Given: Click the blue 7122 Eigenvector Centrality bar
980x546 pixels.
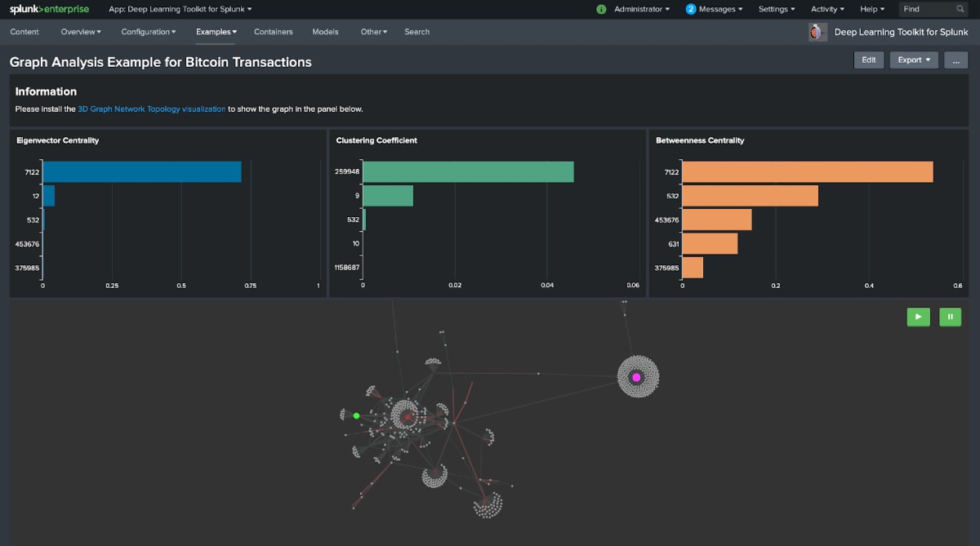Looking at the screenshot, I should coord(142,172).
